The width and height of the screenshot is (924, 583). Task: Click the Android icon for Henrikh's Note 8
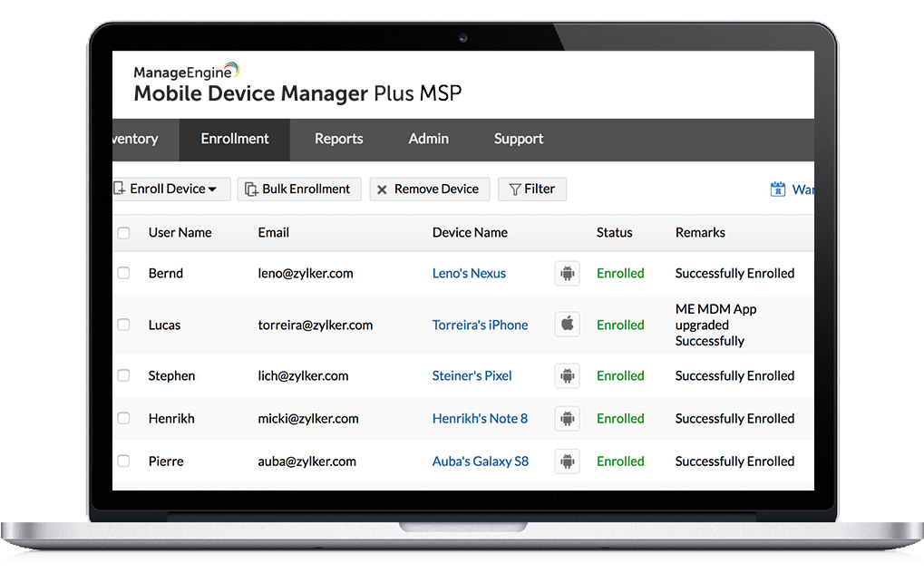(x=567, y=418)
